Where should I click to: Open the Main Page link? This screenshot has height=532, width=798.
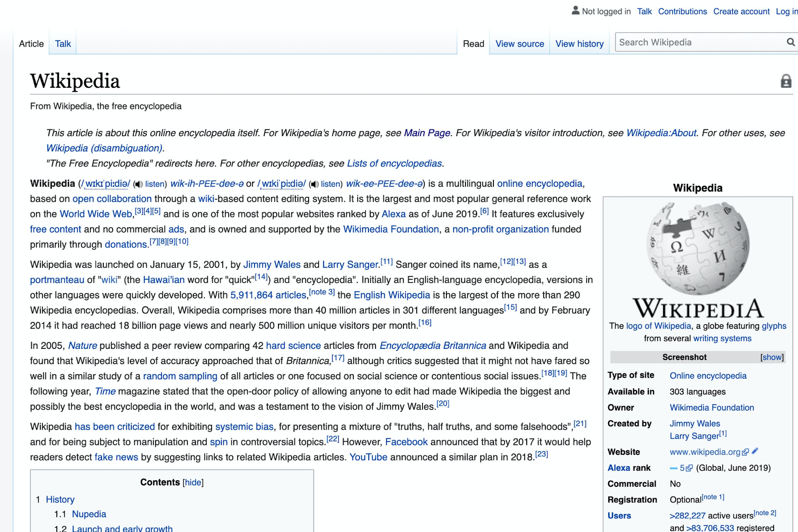coord(427,133)
